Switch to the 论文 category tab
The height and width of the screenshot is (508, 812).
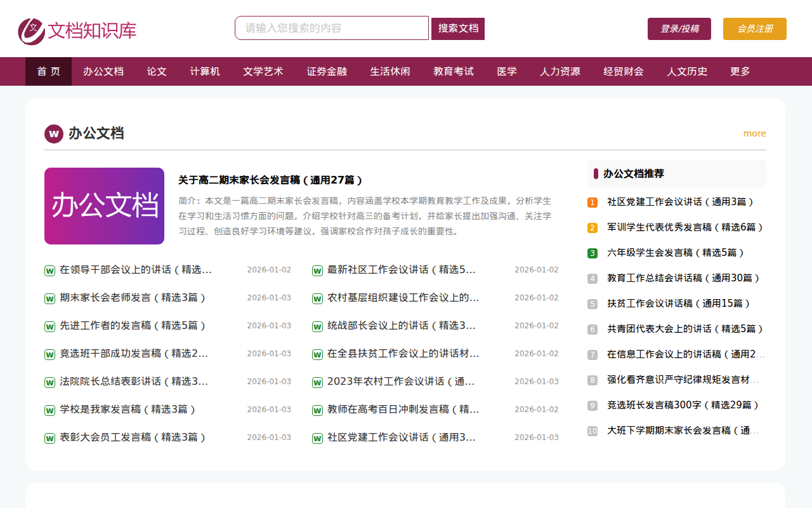tap(156, 71)
